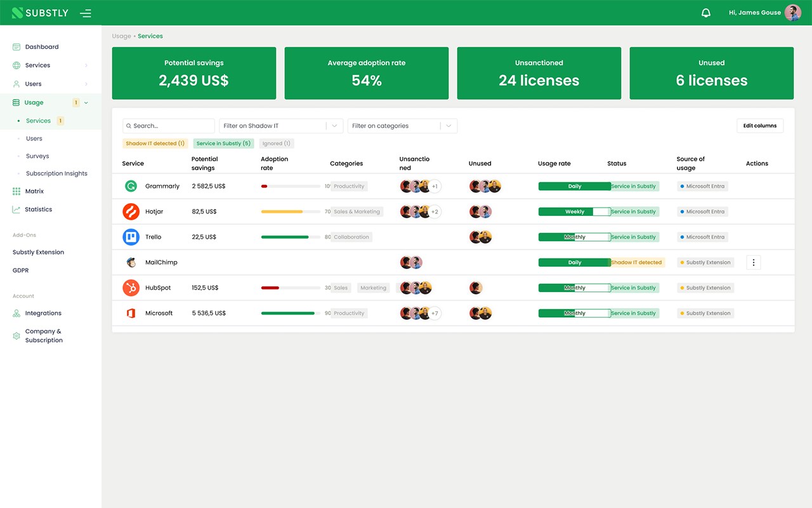Open the Filter on Shadow IT dropdown
This screenshot has width=812, height=508.
(x=281, y=126)
